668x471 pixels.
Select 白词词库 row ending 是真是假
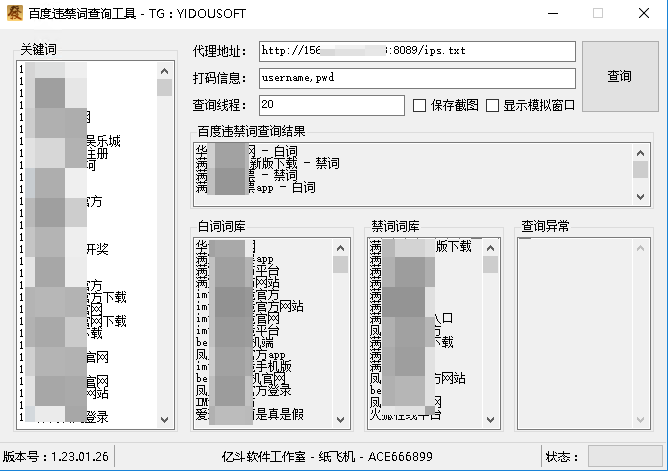pos(250,414)
